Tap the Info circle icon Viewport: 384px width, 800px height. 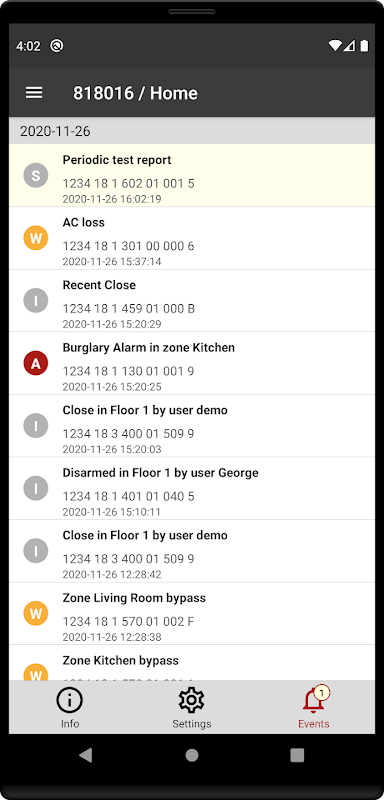(70, 700)
